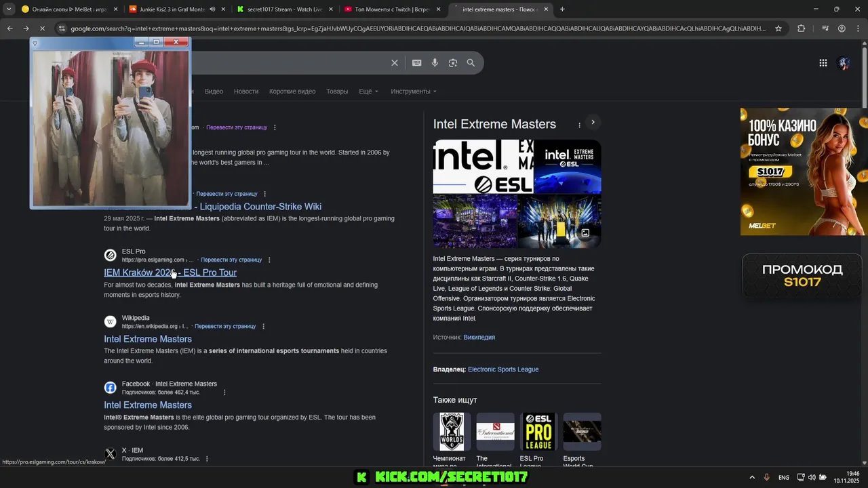868x488 pixels.
Task: Open more options for Facebook result
Action: point(224,392)
